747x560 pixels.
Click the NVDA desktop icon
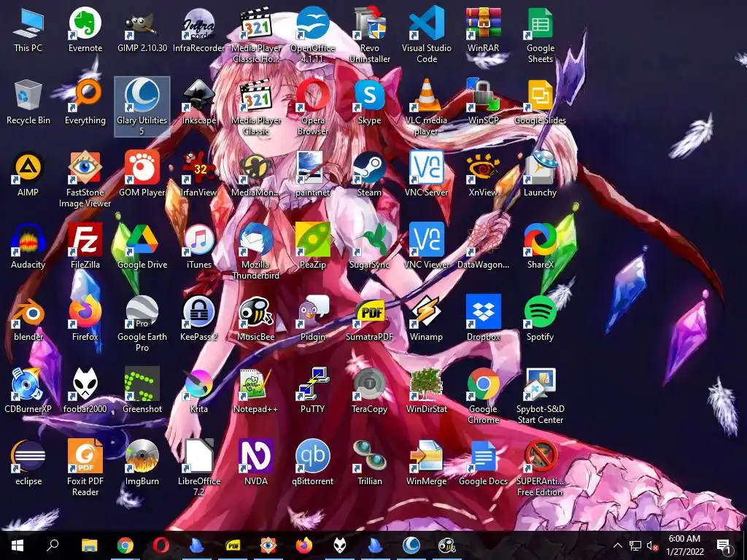coord(256,463)
